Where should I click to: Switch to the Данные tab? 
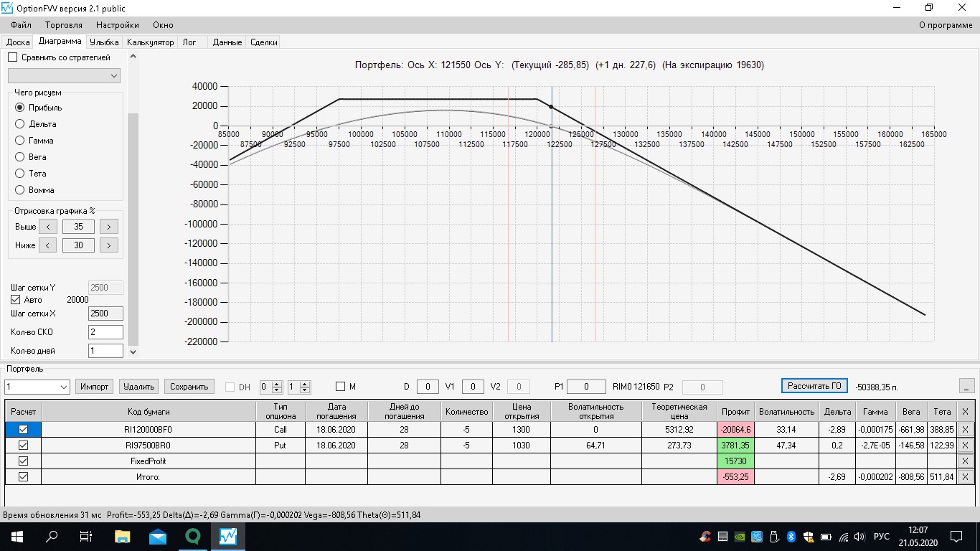click(227, 42)
